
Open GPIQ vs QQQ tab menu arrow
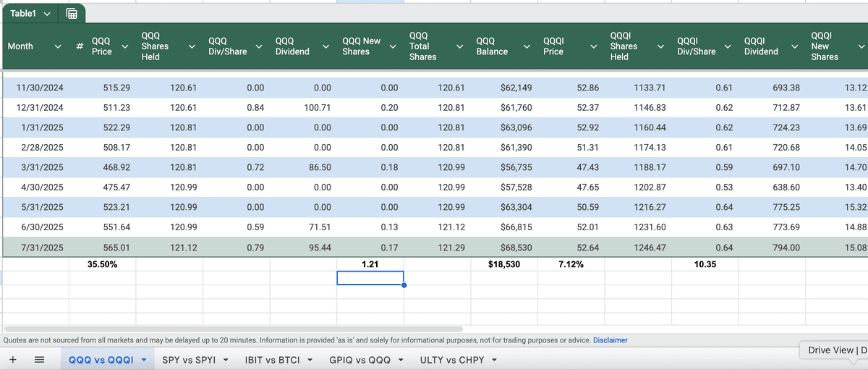[x=400, y=360]
